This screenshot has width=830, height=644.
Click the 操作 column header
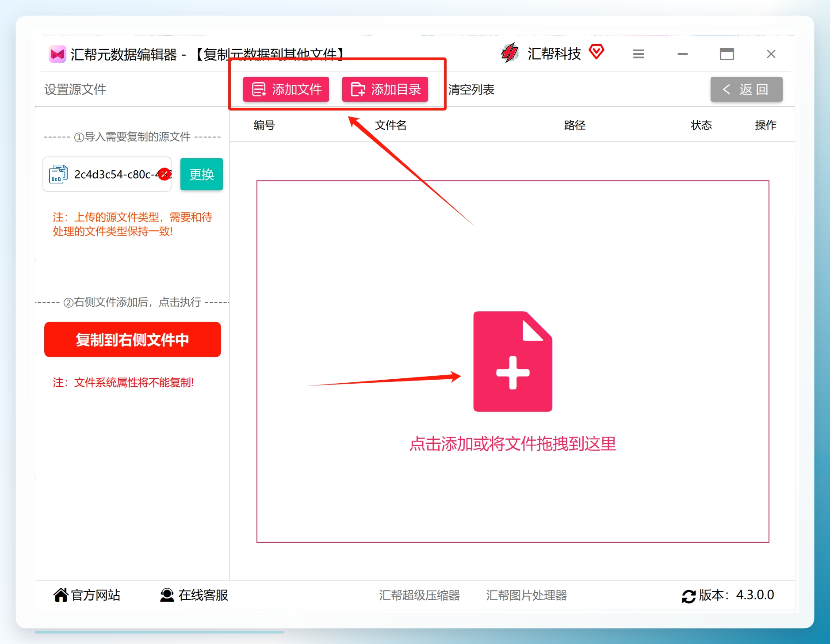point(765,125)
